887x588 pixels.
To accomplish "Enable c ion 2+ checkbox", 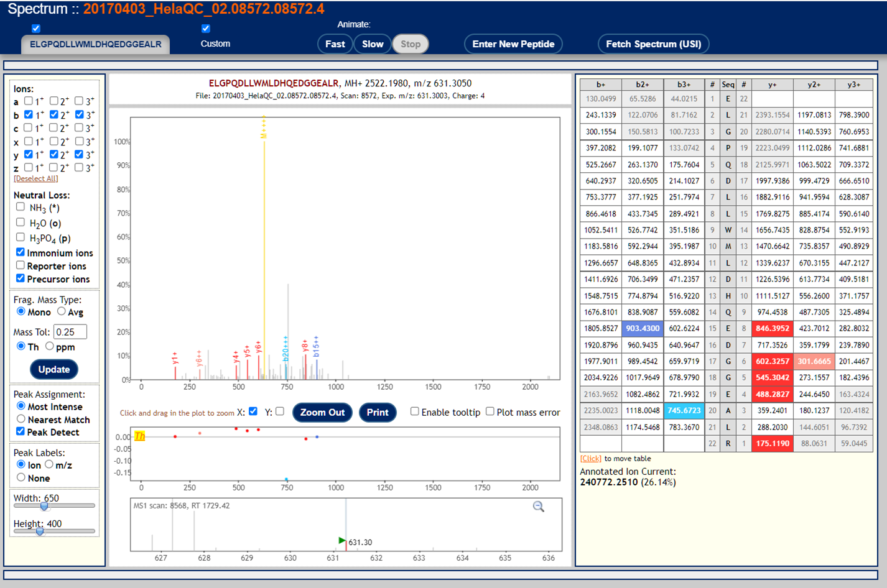I will 54,127.
